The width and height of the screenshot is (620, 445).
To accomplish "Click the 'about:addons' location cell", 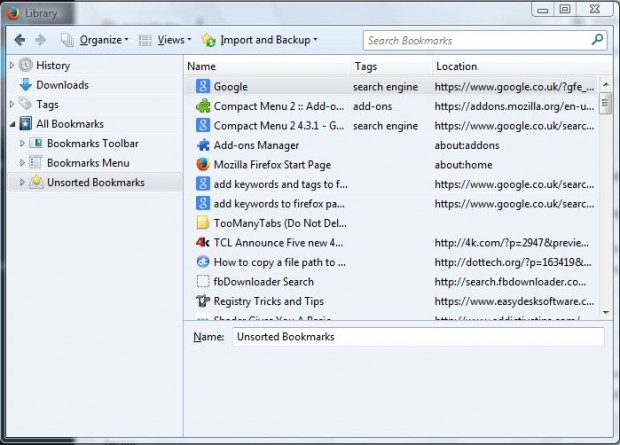I will (467, 145).
